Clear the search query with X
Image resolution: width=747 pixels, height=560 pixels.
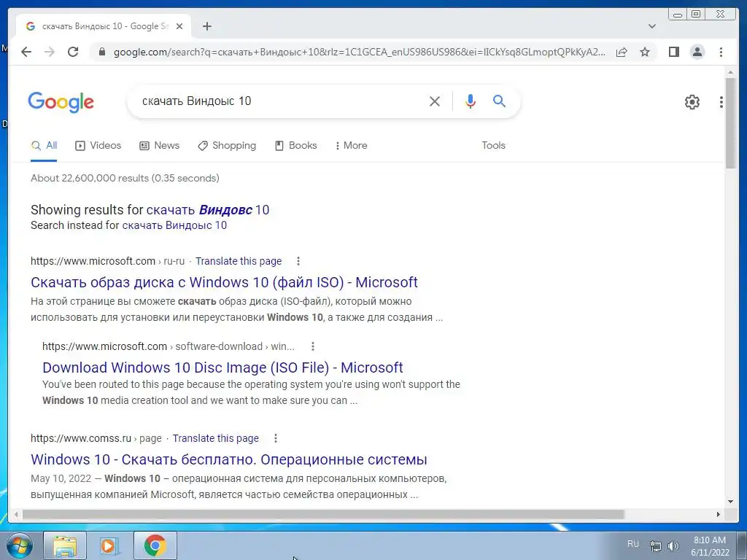coord(435,101)
